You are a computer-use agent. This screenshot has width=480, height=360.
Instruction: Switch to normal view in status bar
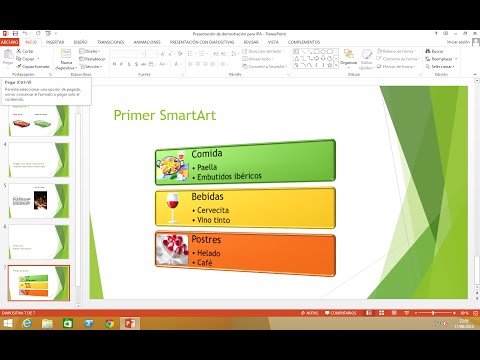[x=369, y=313]
